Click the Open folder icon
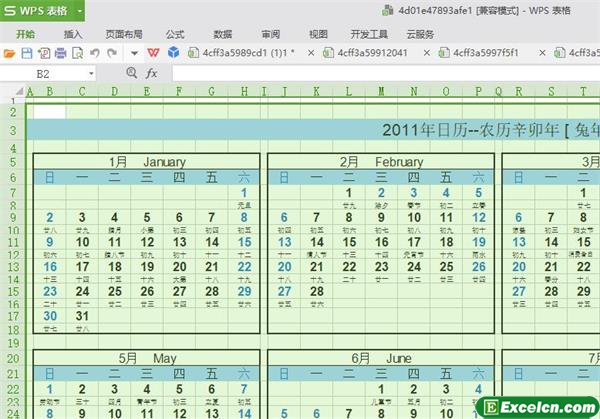Viewport: 600px width, 419px height. coord(10,52)
